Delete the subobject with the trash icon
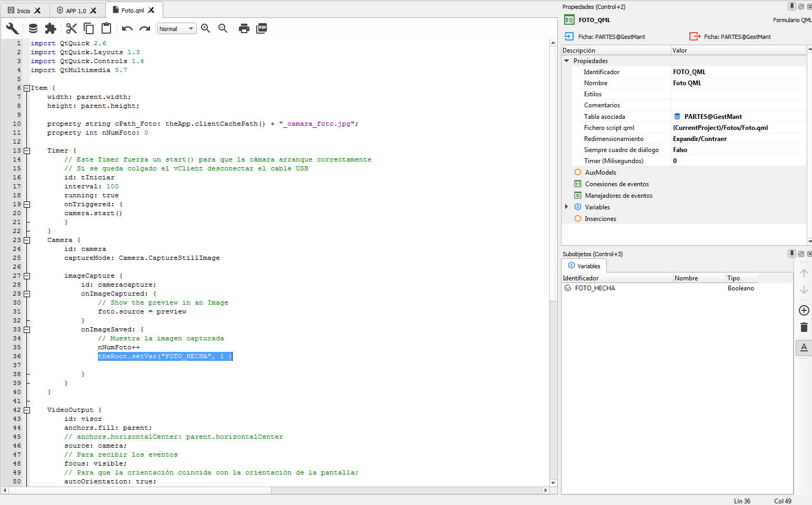Image resolution: width=812 pixels, height=505 pixels. 804,327
